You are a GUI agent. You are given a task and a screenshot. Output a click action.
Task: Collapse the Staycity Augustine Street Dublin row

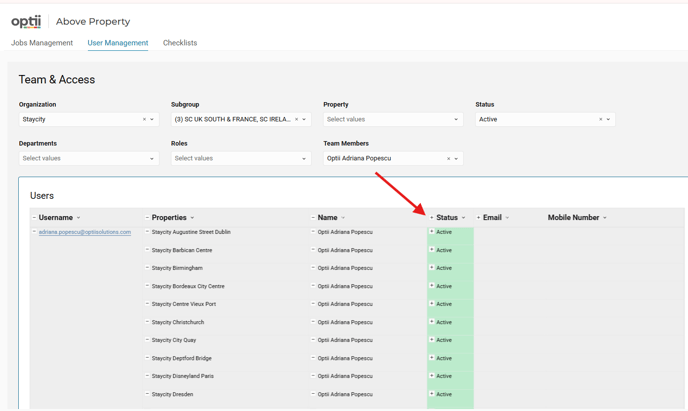coord(147,232)
